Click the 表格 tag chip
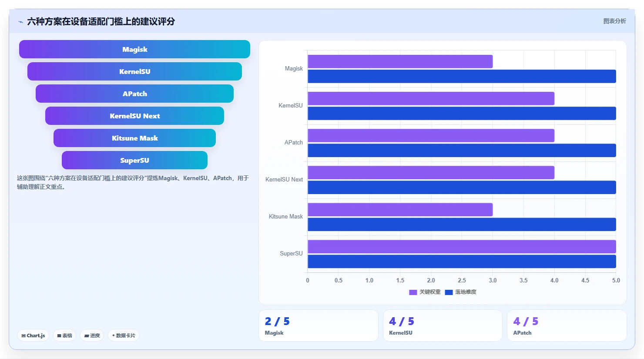Viewport: 644px width, 359px height. [64, 336]
